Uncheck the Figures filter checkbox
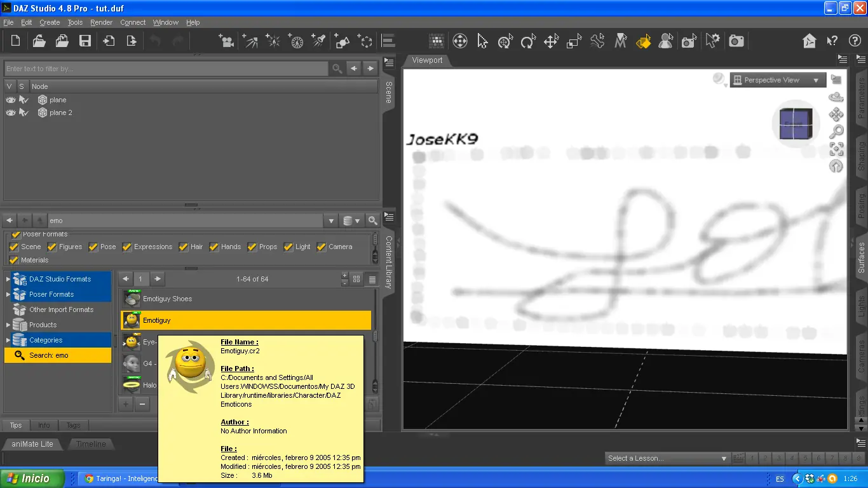Viewport: 868px width, 488px height. (x=52, y=247)
